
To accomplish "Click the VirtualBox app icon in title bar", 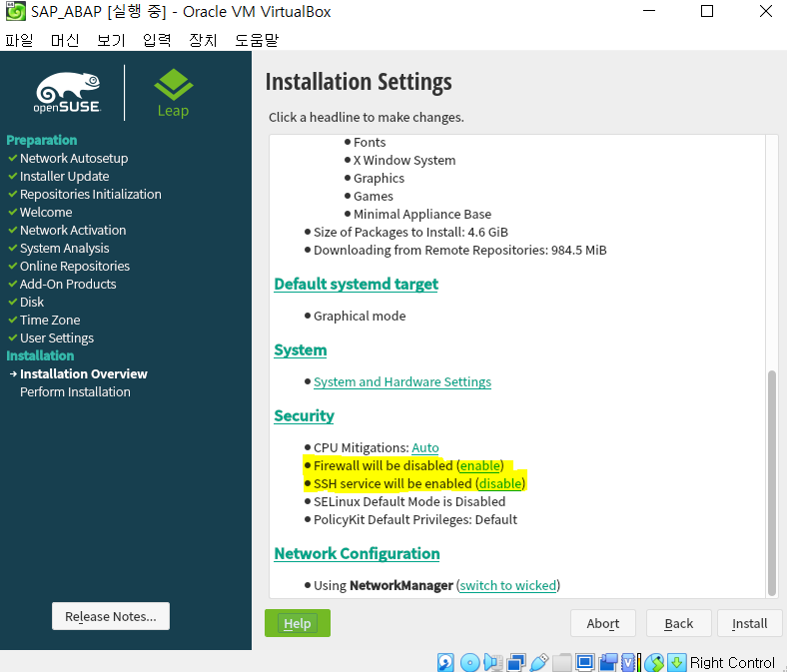I will [x=15, y=11].
